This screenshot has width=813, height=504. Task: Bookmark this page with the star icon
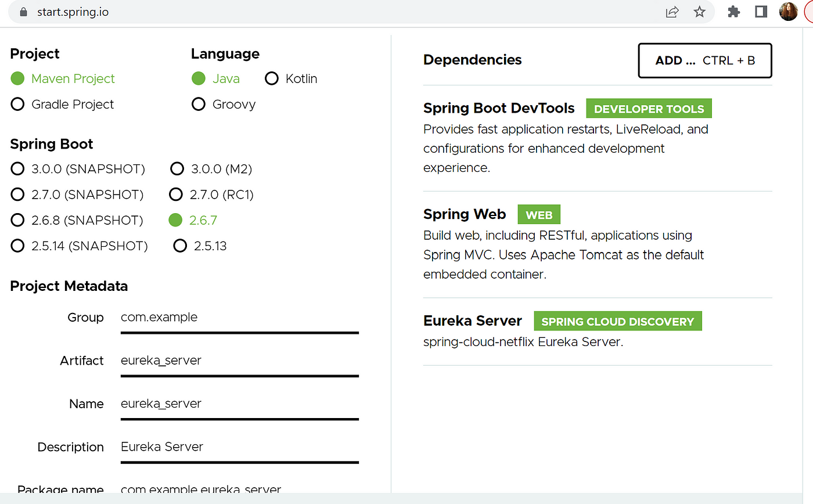click(700, 12)
